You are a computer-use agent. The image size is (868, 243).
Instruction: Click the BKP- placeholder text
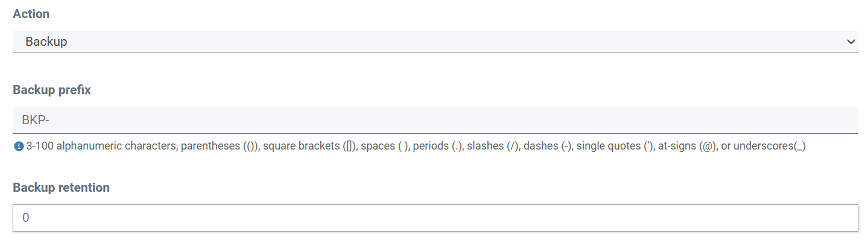click(36, 120)
